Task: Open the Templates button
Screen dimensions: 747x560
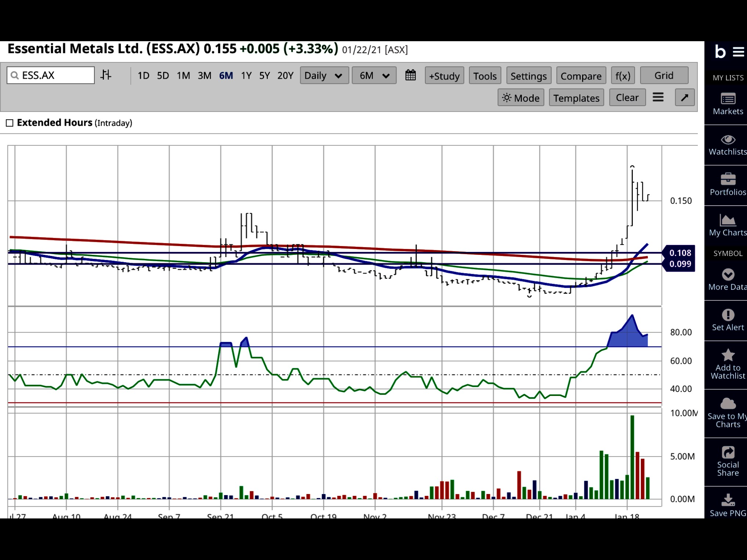Action: [x=576, y=98]
